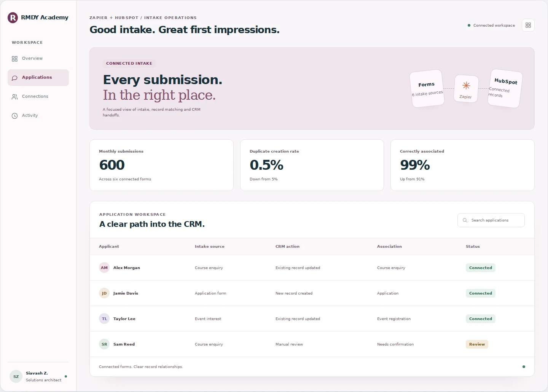
Task: Click the Applicant column header
Action: pos(109,247)
